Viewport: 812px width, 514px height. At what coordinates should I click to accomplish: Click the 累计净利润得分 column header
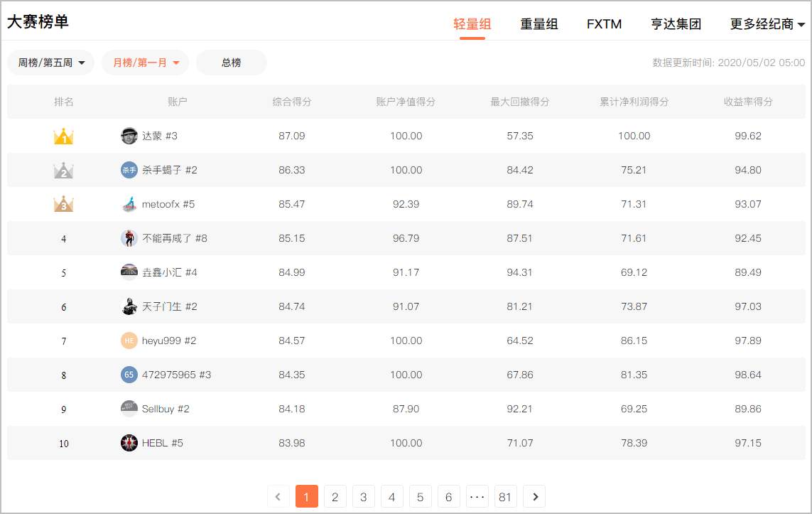pyautogui.click(x=634, y=102)
